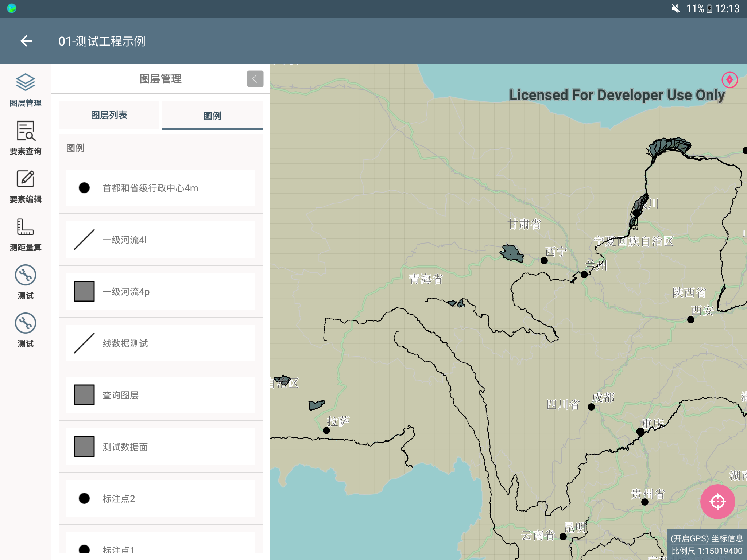747x560 pixels.
Task: Select the 首都和省级行政中心4m legend entry
Action: click(x=160, y=188)
